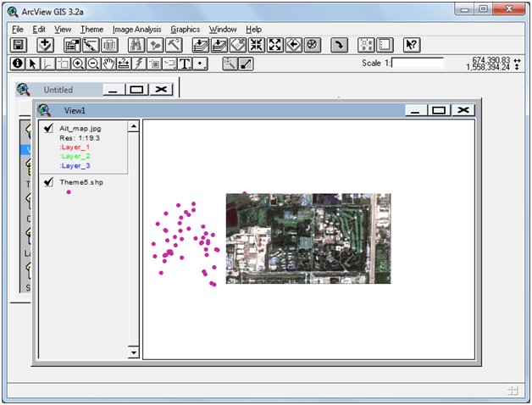Image resolution: width=532 pixels, height=405 pixels.
Task: Select the Zoom Out magnifier tool
Action: pyautogui.click(x=92, y=64)
